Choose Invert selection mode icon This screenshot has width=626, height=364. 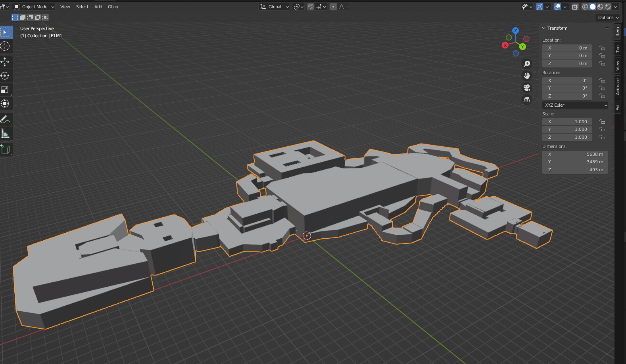tap(38, 17)
